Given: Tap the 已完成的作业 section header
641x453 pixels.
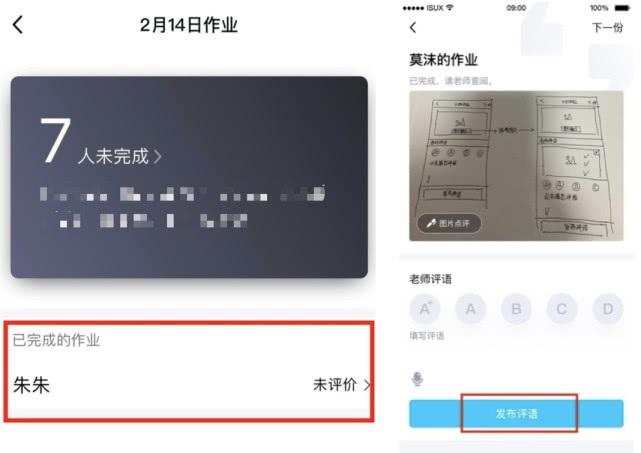Looking at the screenshot, I should pyautogui.click(x=56, y=340).
